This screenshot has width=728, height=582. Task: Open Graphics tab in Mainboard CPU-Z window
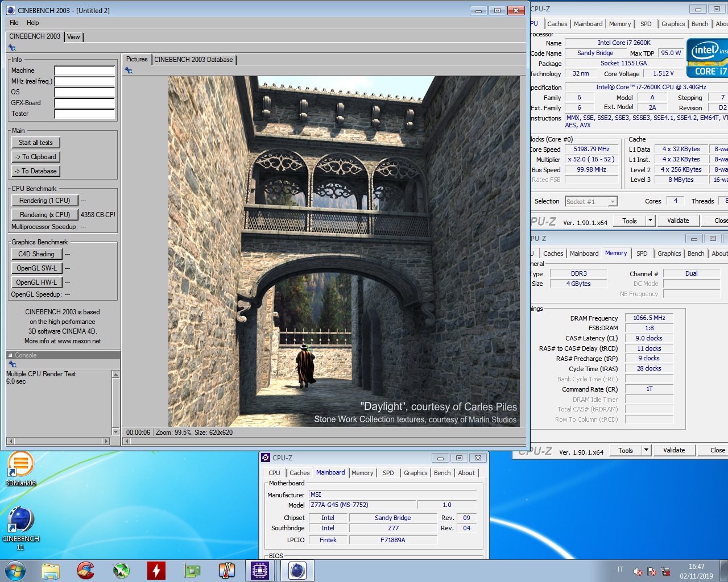click(x=415, y=473)
